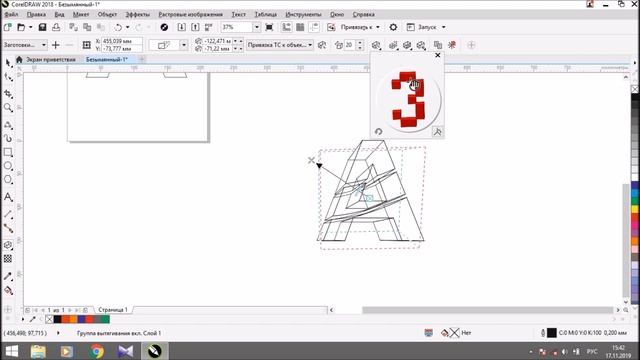Click the Copy extrusion properties icon
This screenshot has width=640, height=360.
[438, 45]
